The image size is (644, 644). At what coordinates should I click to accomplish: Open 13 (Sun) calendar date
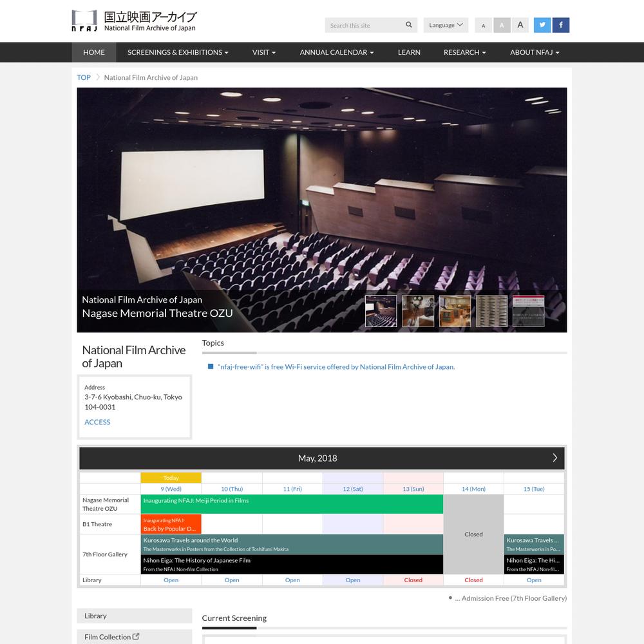click(413, 489)
